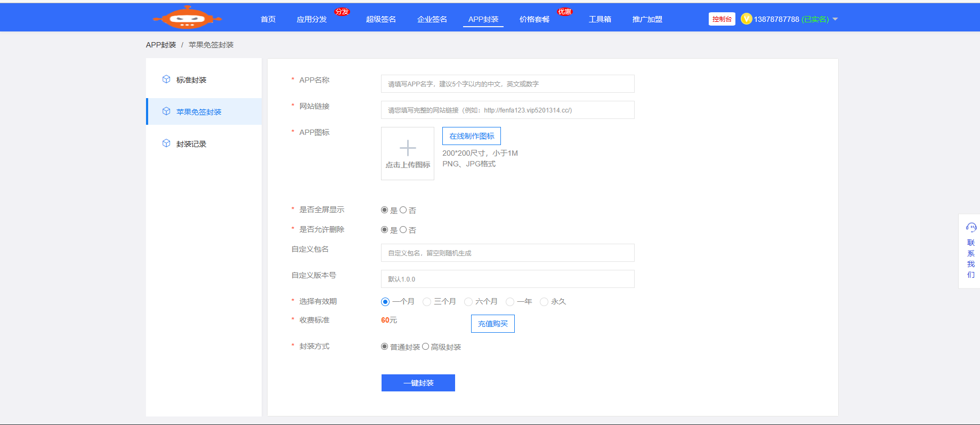980x425 pixels.
Task: Click the yellow V badge beside phone number
Action: [x=746, y=19]
